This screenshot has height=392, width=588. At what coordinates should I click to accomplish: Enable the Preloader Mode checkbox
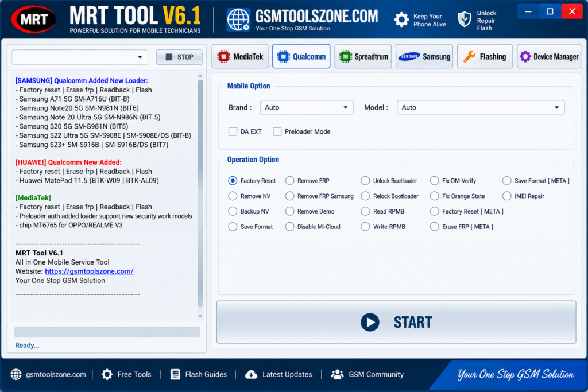point(277,131)
